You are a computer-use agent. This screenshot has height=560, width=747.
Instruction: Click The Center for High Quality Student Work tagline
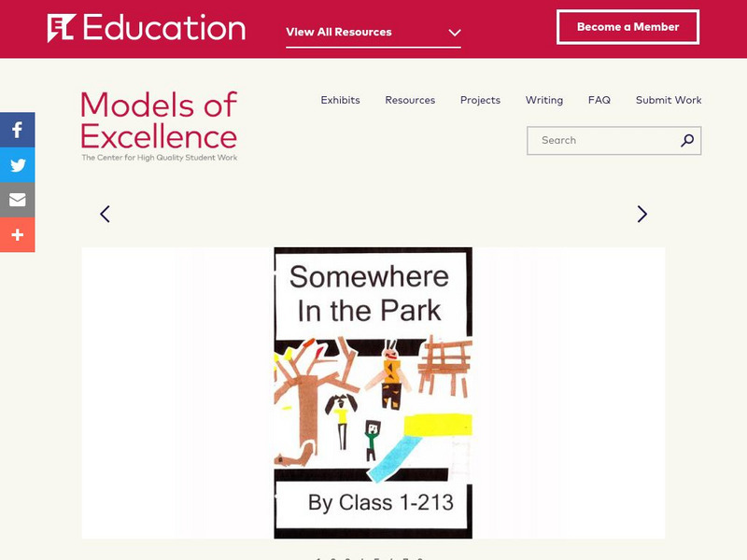coord(159,158)
